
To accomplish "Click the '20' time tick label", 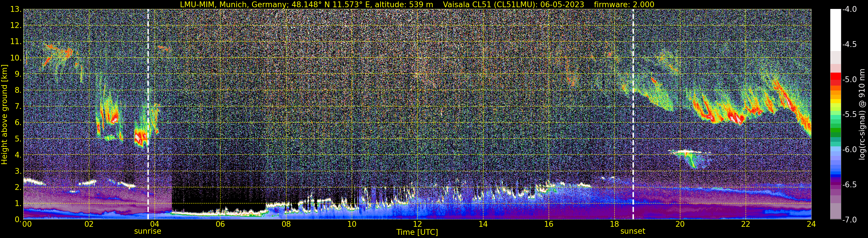I will point(680,224).
